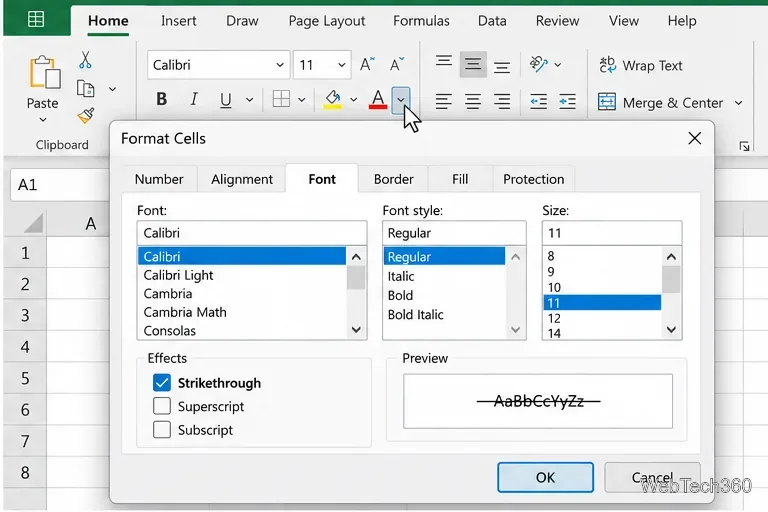Image resolution: width=768 pixels, height=512 pixels.
Task: Switch to the Number dialog tab
Action: 159,179
